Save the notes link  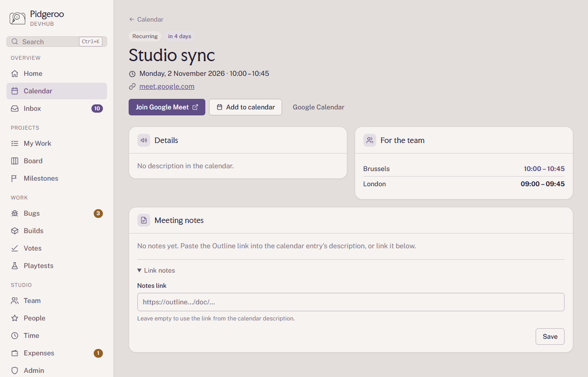tap(550, 337)
